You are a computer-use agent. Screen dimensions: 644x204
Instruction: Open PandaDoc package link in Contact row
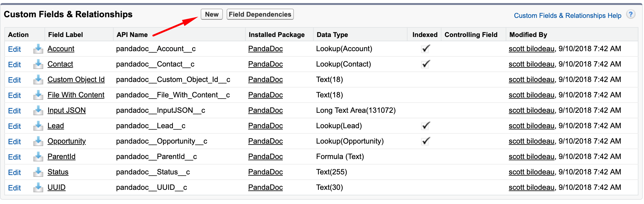point(266,64)
